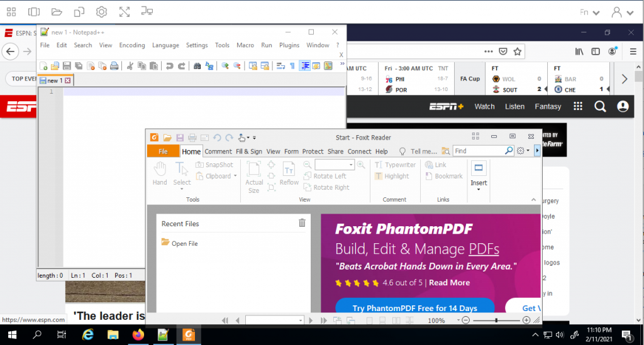The width and height of the screenshot is (644, 345).
Task: Open Foxit ribbon zoom level combo box
Action: pyautogui.click(x=335, y=165)
